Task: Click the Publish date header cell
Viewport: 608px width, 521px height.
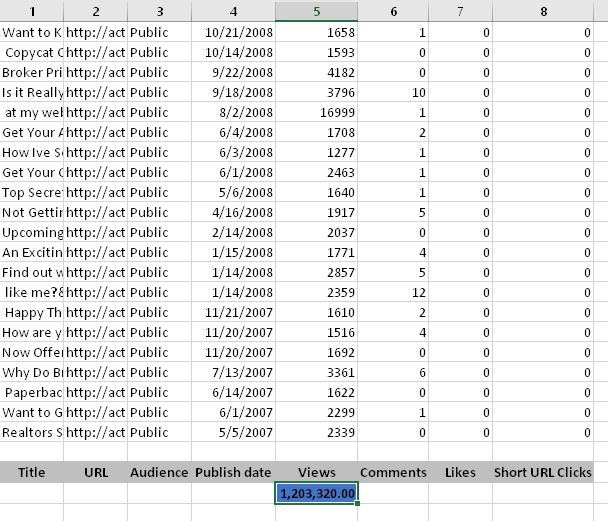Action: point(233,472)
